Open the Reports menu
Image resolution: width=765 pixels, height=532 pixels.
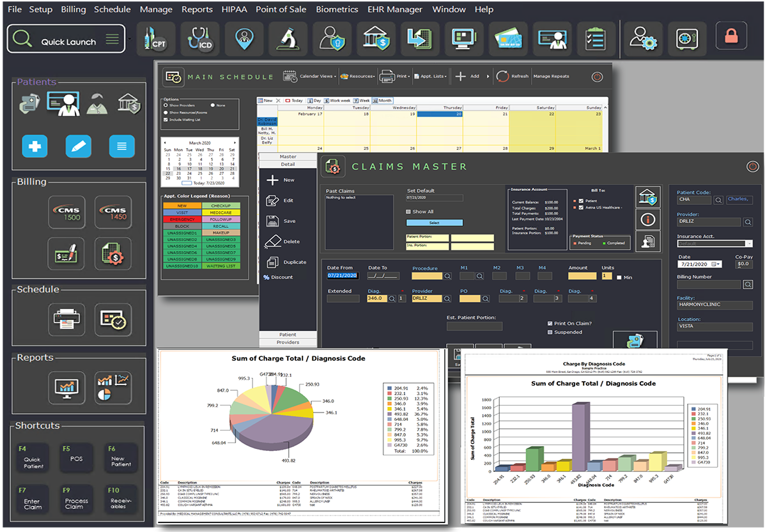pos(197,10)
